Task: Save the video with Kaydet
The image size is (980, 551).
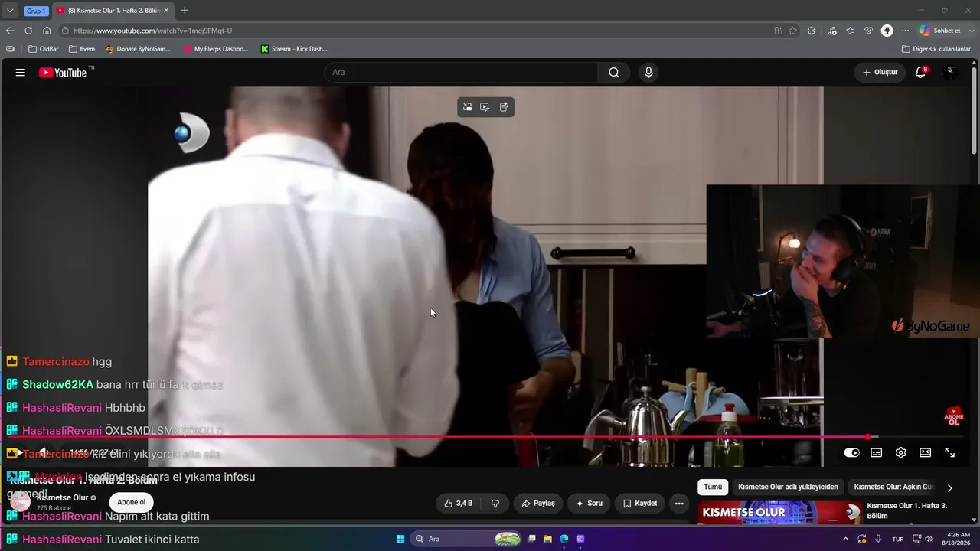Action: point(640,504)
